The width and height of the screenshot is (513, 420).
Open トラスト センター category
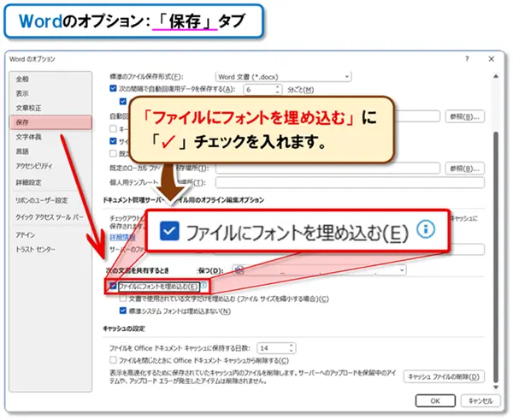(50, 249)
